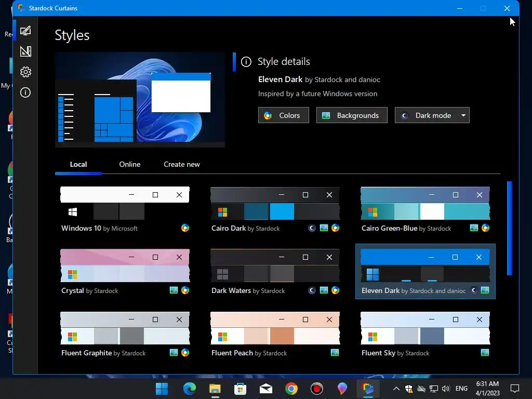Click the large Eleven Dark preview image
The width and height of the screenshot is (532, 399).
pyautogui.click(x=140, y=100)
